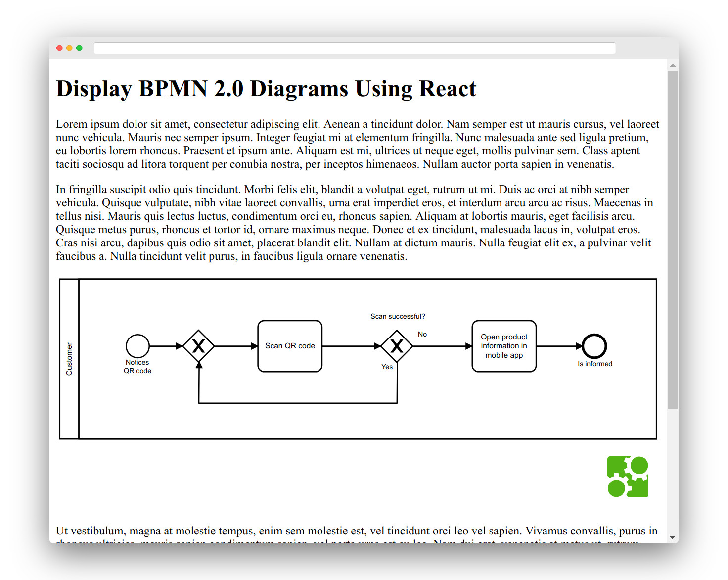Click the 'Yes' sequence flow label

click(x=387, y=367)
